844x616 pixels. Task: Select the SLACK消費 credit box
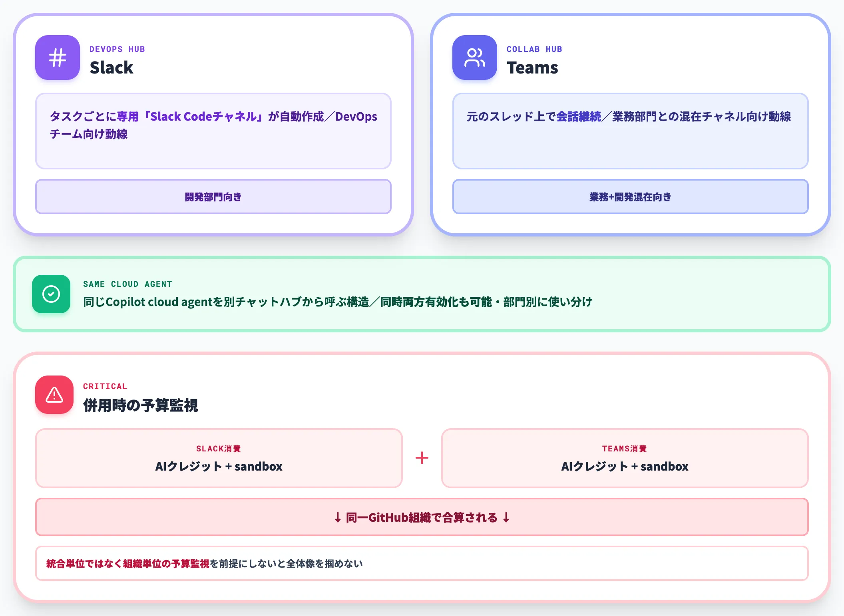click(x=219, y=458)
